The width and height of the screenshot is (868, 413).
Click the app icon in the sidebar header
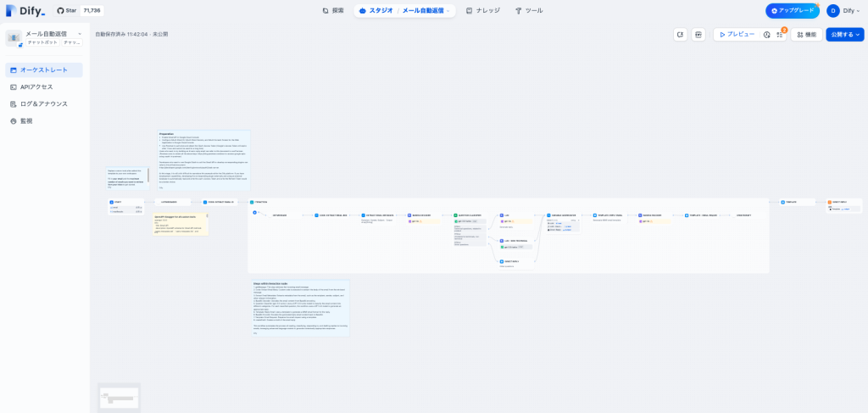pos(14,38)
